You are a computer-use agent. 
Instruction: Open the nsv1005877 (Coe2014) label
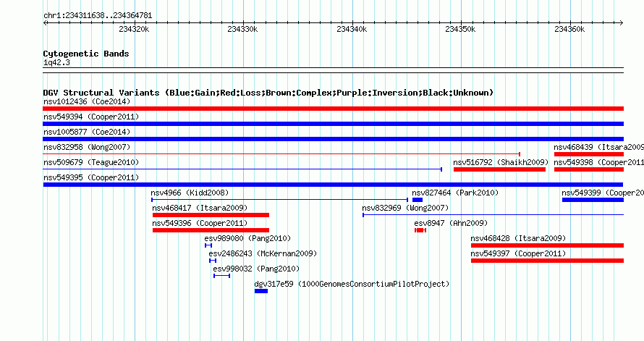[x=87, y=132]
